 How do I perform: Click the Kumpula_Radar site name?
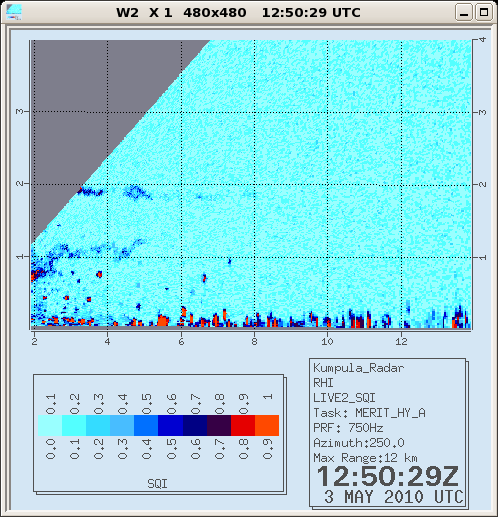point(358,368)
